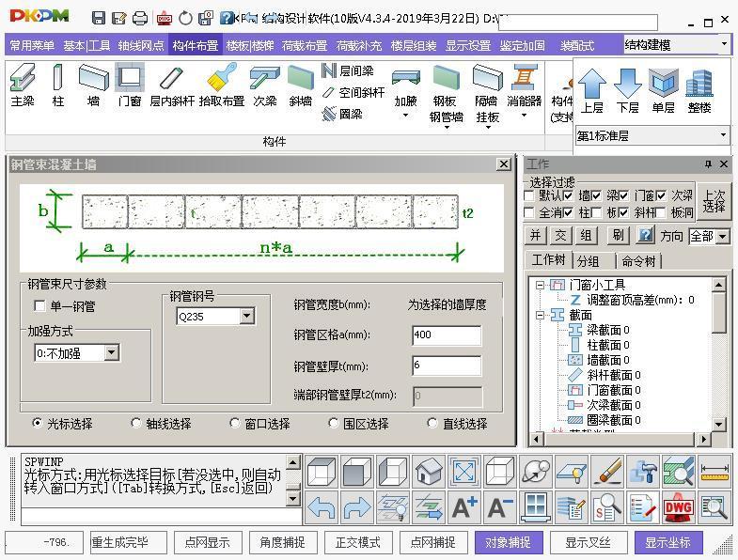Open the 轴线网点 ribbon tab
Image resolution: width=738 pixels, height=560 pixels.
tap(141, 46)
